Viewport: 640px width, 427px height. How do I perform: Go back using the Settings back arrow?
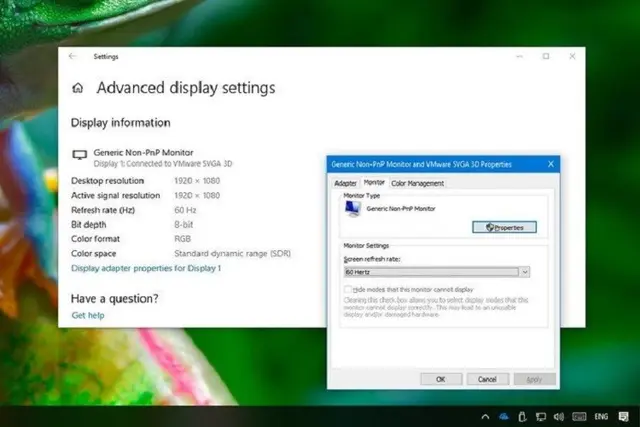[x=73, y=56]
